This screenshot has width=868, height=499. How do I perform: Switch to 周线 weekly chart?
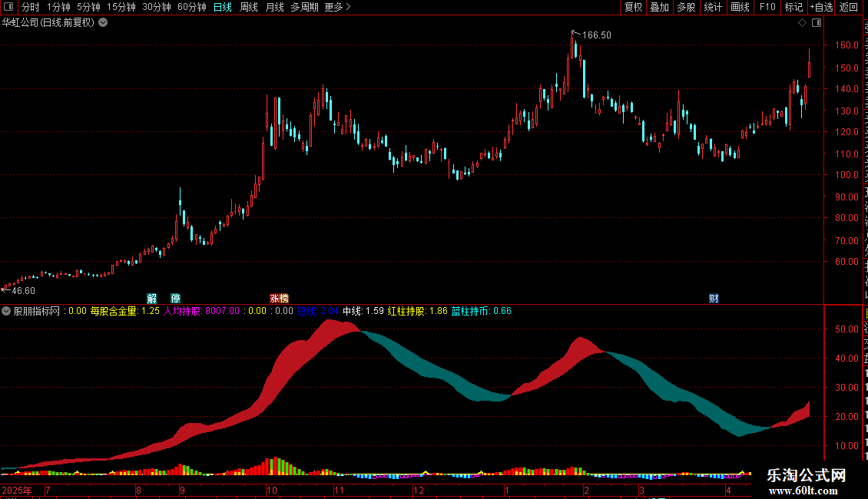click(249, 7)
